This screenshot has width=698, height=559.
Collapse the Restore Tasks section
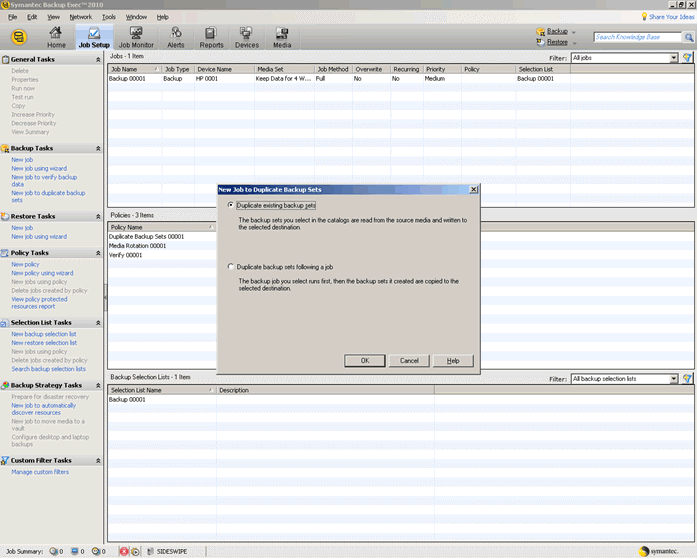(x=98, y=217)
